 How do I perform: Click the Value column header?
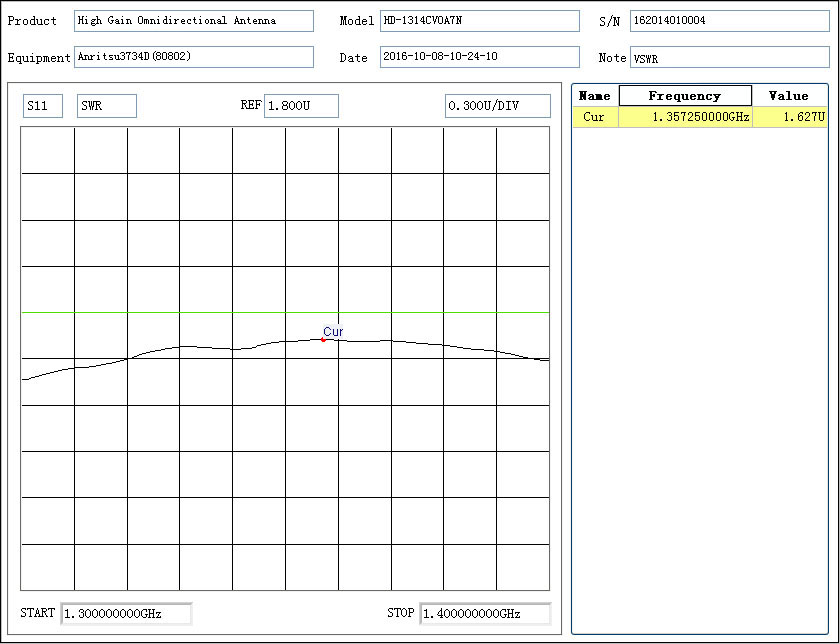click(789, 96)
